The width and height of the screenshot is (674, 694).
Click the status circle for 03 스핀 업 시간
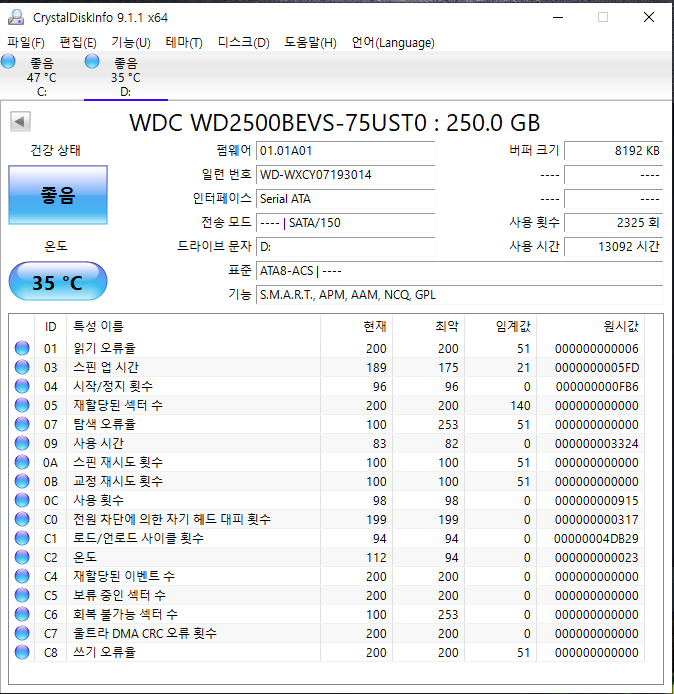tap(22, 367)
